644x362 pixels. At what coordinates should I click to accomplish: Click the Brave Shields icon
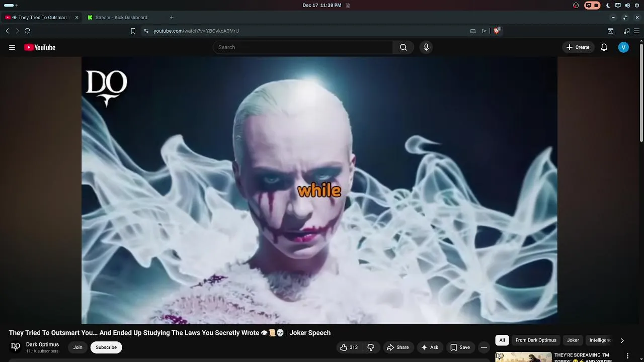click(497, 31)
